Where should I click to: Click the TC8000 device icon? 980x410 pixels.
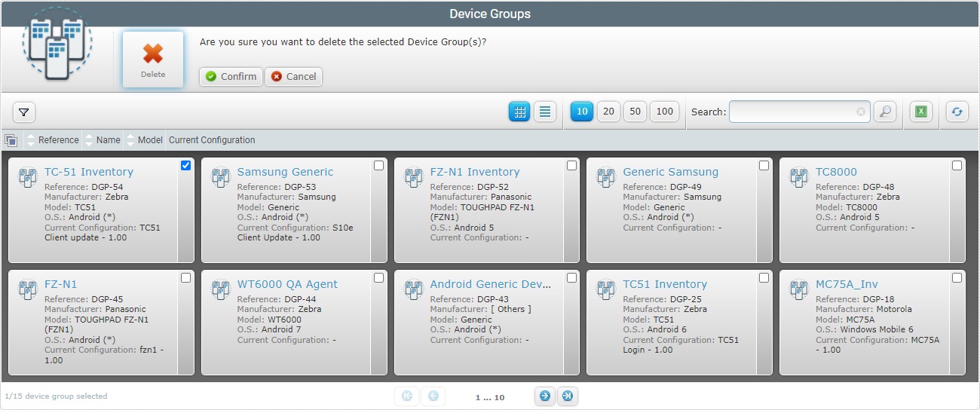pyautogui.click(x=799, y=177)
